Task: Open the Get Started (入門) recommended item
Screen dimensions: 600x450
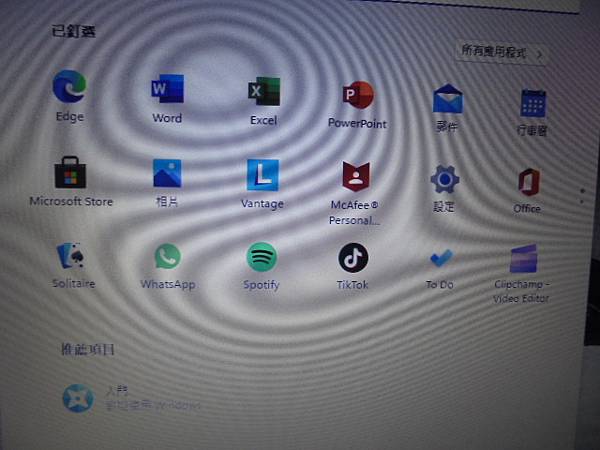Action: tap(132, 398)
